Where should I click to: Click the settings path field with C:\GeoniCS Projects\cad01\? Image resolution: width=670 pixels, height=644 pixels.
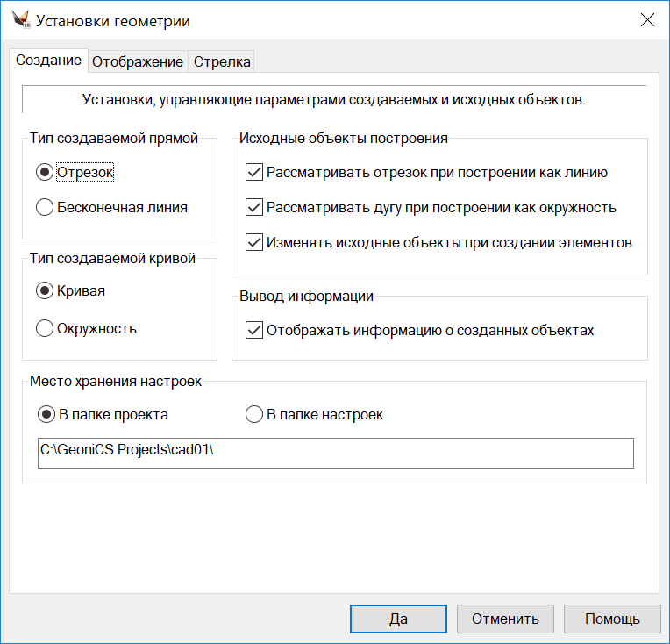[335, 453]
